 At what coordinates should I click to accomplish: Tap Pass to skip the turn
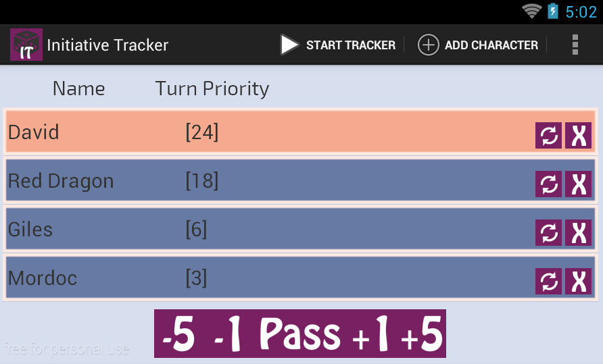pyautogui.click(x=300, y=334)
